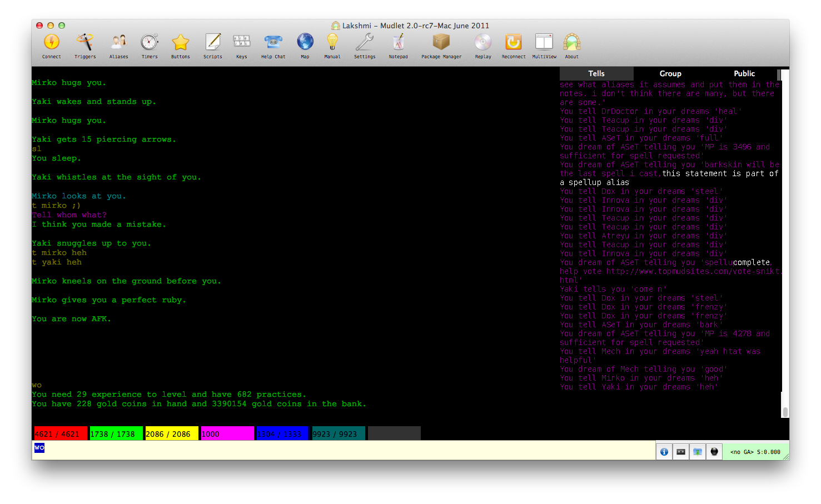821x504 pixels.
Task: Open the Aliases editor
Action: (x=118, y=43)
